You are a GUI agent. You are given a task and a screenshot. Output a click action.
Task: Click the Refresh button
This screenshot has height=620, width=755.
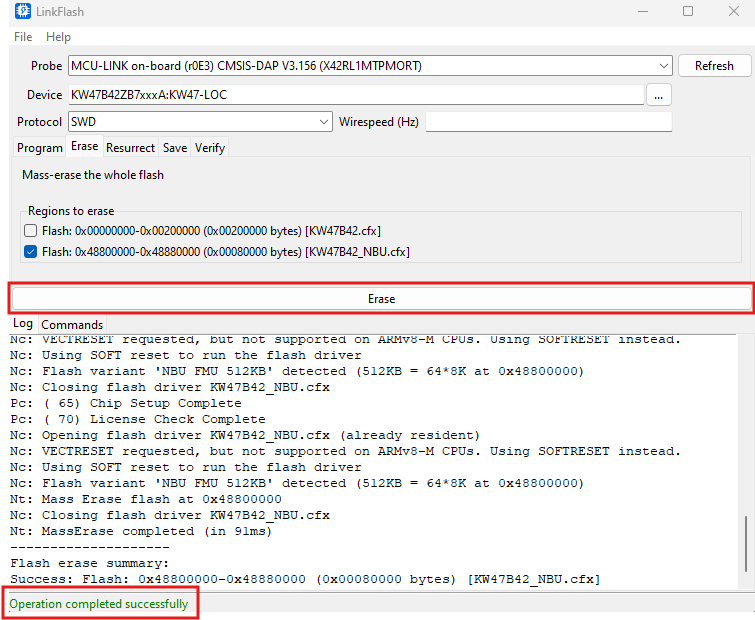[x=714, y=66]
